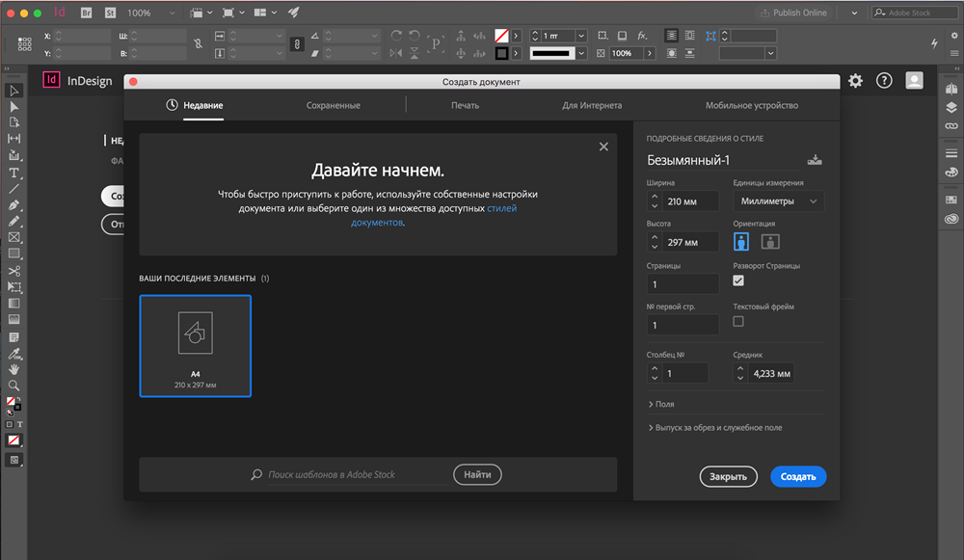Open dropdown next to Publish Online
964x560 pixels.
point(854,13)
